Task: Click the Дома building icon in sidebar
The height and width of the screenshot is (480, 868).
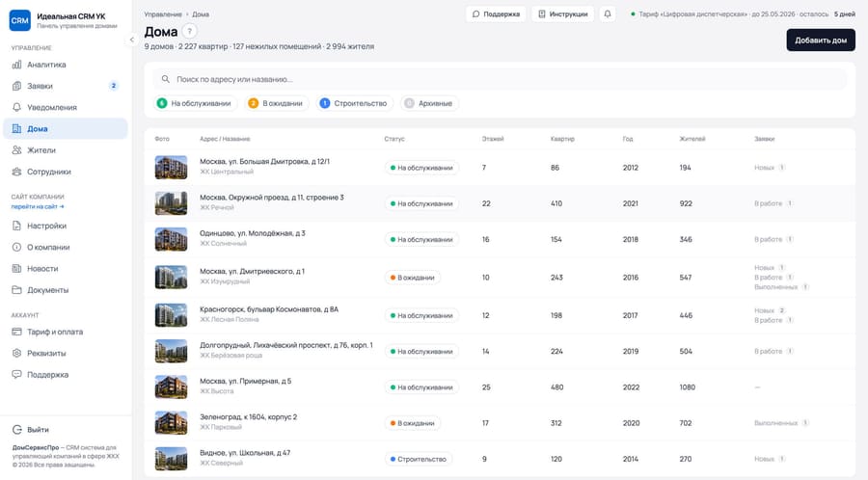Action: point(16,129)
